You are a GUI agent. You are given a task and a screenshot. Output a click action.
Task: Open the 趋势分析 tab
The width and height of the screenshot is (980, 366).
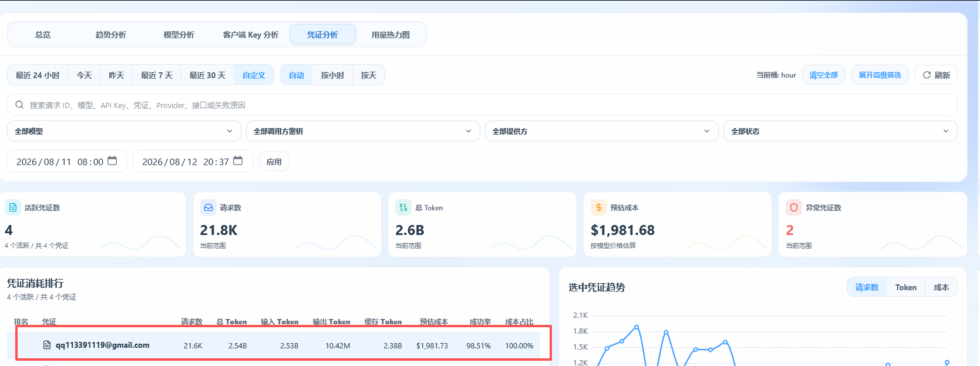coord(111,35)
